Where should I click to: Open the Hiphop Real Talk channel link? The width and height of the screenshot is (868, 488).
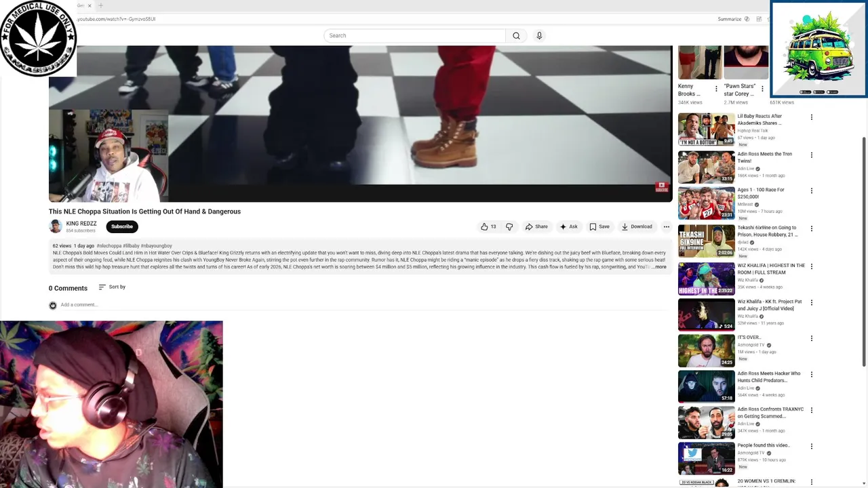[x=753, y=131]
